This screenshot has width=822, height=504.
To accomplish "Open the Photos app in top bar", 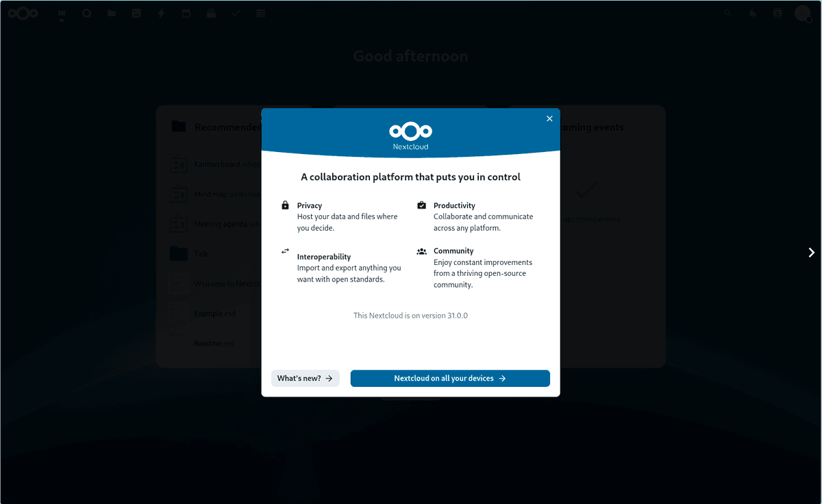I will tap(136, 14).
